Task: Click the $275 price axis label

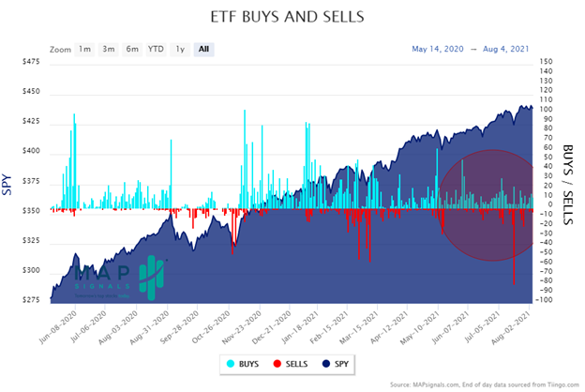Action: pyautogui.click(x=31, y=300)
